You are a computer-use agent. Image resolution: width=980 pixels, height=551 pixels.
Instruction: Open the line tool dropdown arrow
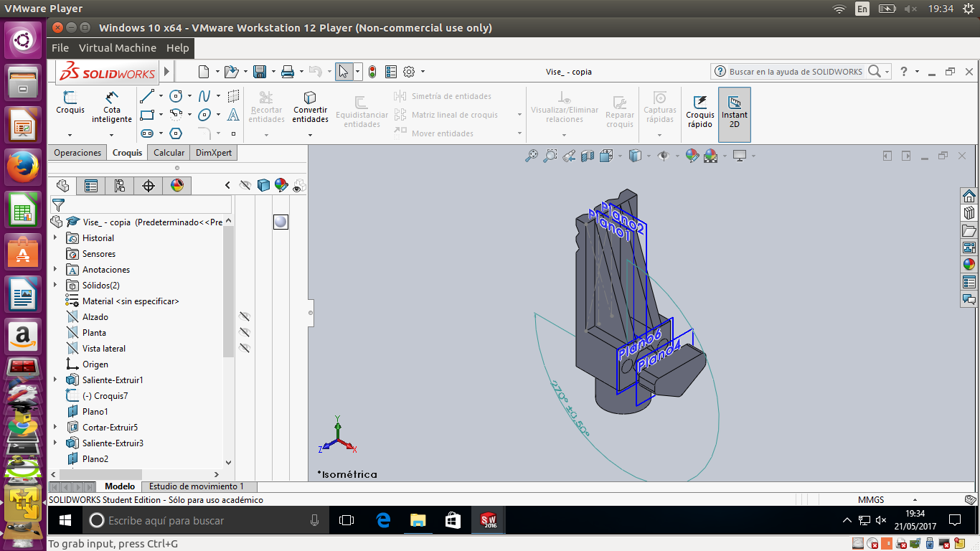(x=161, y=96)
